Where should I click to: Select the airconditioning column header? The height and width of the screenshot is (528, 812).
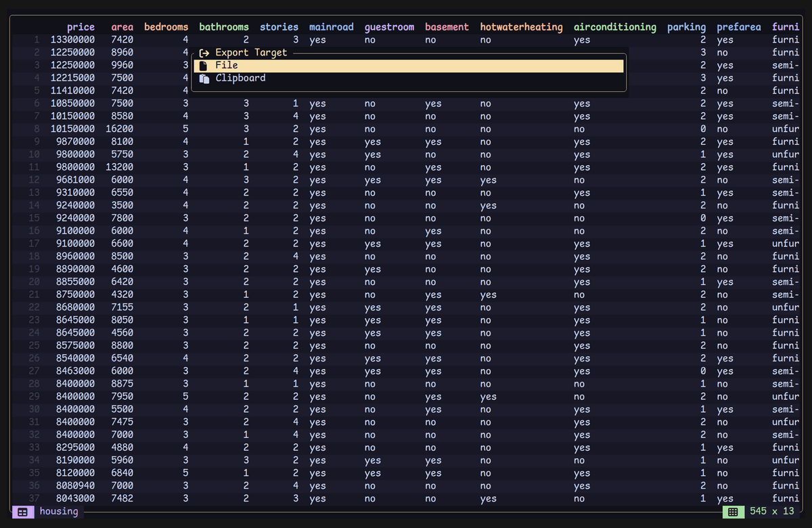(x=615, y=27)
